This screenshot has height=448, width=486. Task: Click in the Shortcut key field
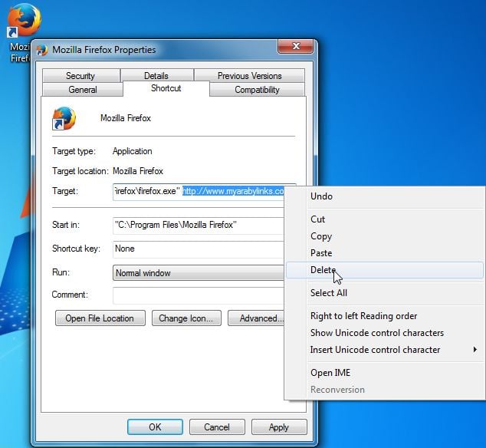click(x=199, y=249)
